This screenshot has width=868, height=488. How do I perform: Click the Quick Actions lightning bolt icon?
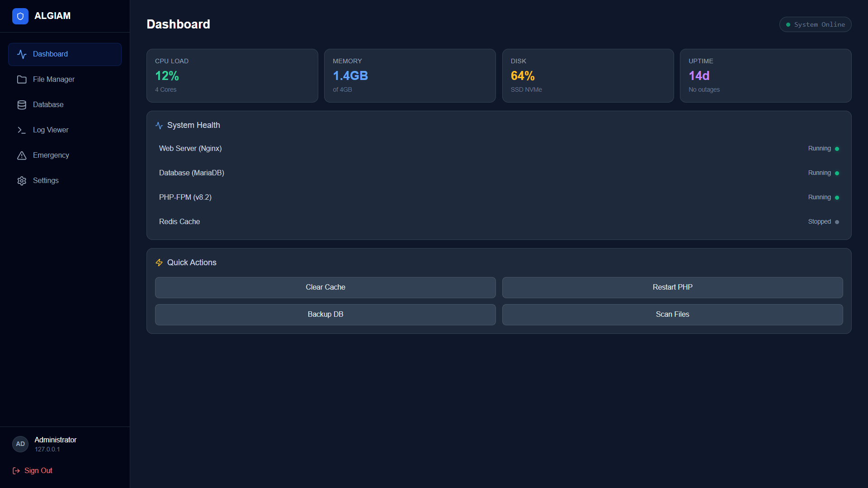[159, 263]
